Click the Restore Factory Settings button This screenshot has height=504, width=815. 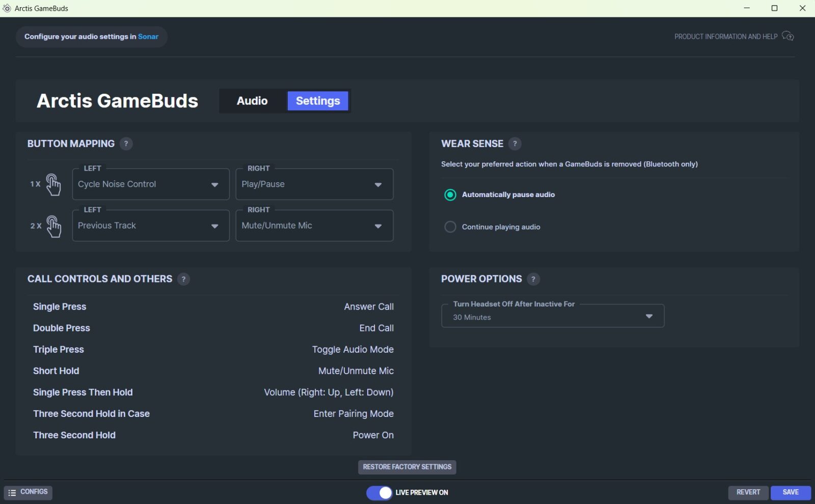click(407, 467)
